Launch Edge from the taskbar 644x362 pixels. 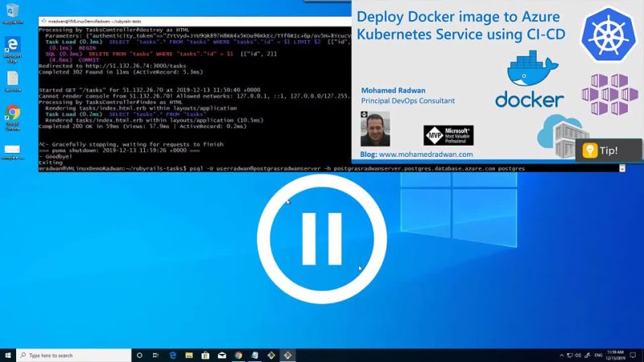[173, 355]
